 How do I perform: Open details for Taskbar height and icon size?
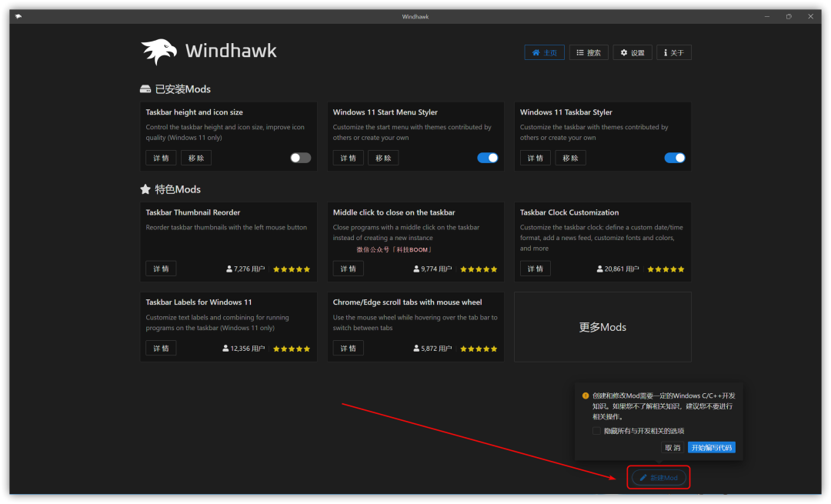click(161, 158)
